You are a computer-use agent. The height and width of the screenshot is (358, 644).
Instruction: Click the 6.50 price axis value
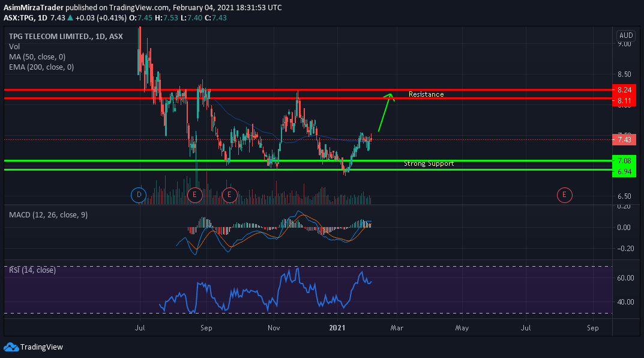click(x=624, y=196)
